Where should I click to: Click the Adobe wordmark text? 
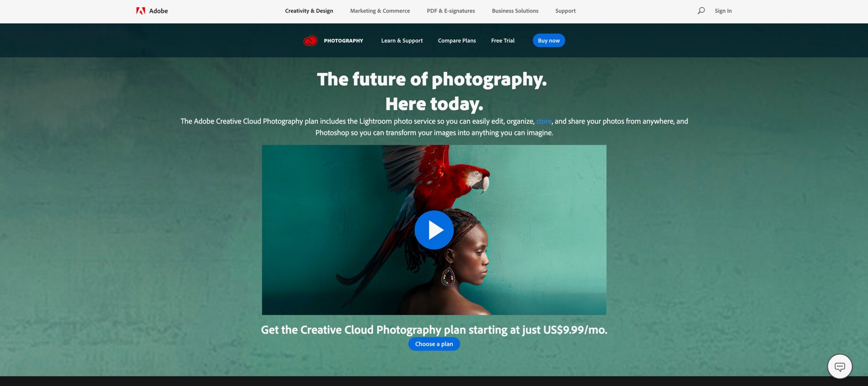click(158, 11)
